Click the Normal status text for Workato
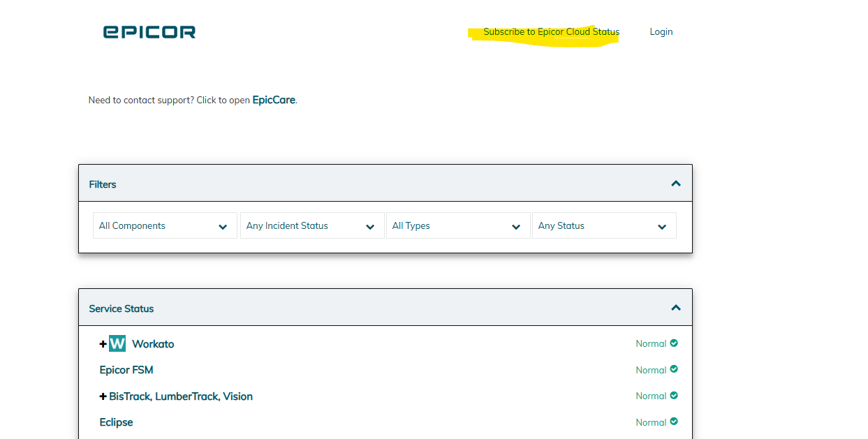868x439 pixels. (x=651, y=343)
